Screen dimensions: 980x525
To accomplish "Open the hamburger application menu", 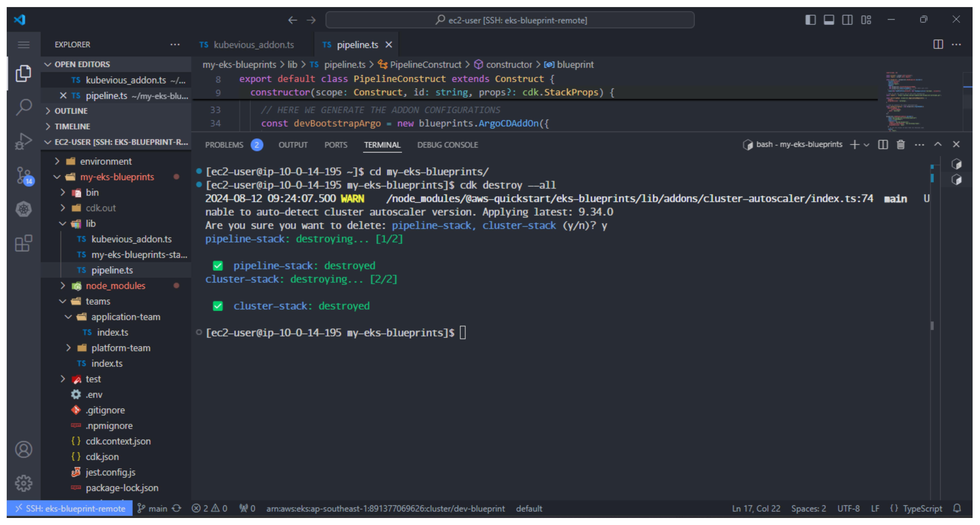I will tap(24, 45).
